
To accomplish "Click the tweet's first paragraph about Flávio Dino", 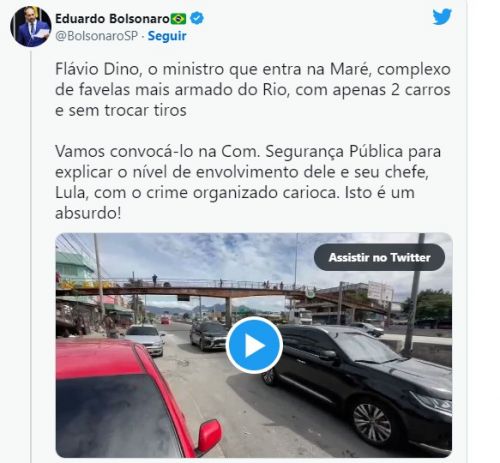I will [x=253, y=90].
